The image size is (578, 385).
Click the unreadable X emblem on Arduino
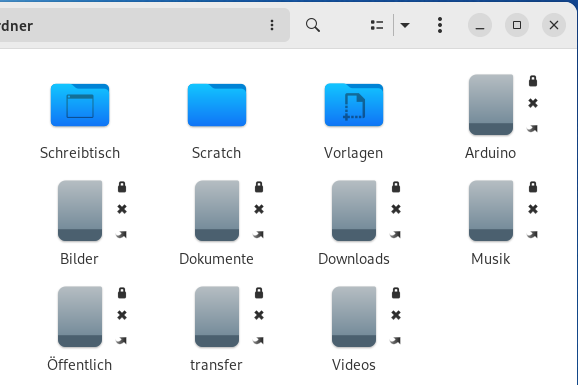[x=533, y=103]
